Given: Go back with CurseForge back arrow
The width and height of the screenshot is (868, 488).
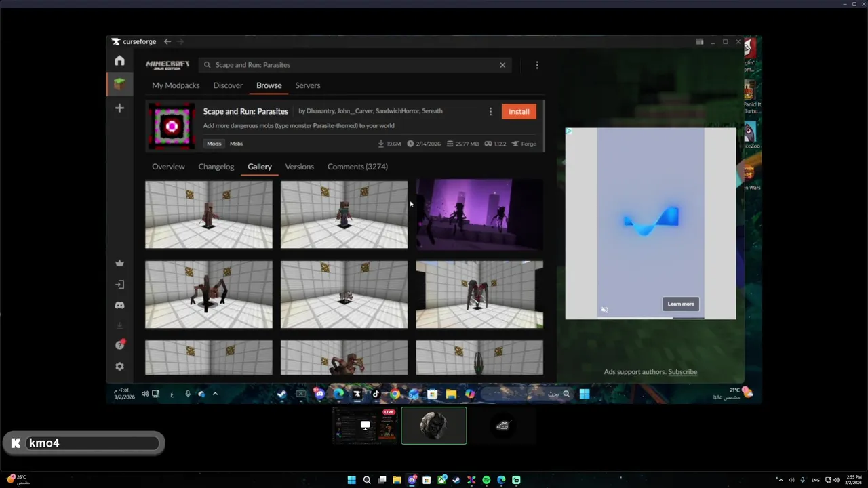Looking at the screenshot, I should coord(167,41).
